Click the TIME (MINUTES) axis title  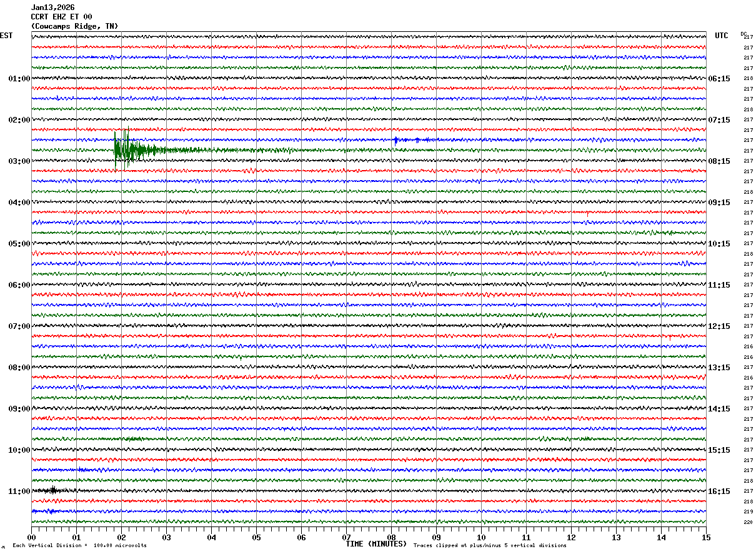(376, 544)
